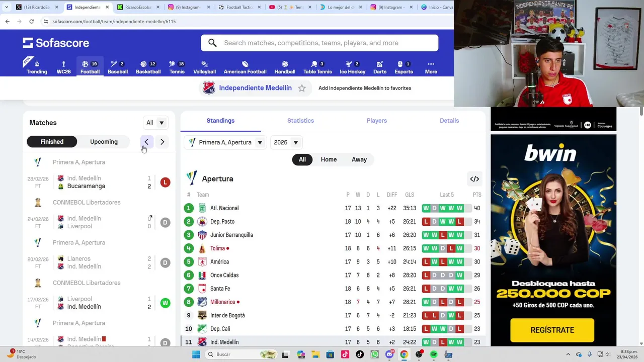
Task: Open the Ind. Medellín vs Liverpool 0-0 match
Action: click(x=99, y=222)
